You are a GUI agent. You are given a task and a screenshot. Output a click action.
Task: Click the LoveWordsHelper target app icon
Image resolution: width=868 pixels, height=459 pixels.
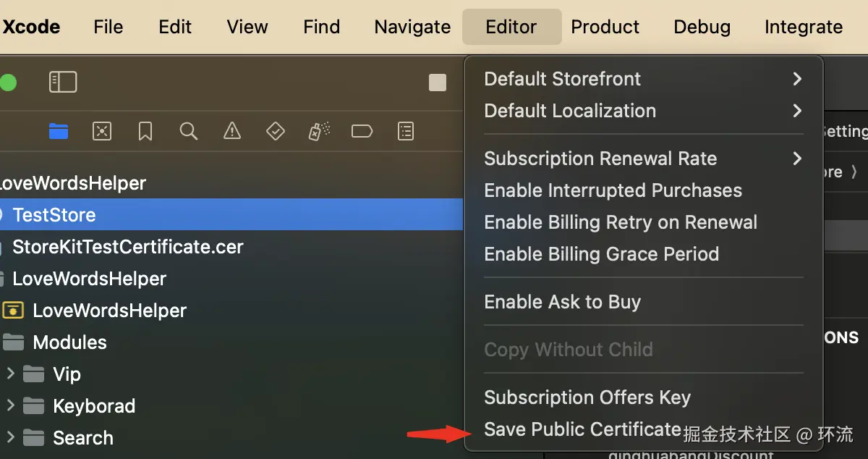point(13,311)
